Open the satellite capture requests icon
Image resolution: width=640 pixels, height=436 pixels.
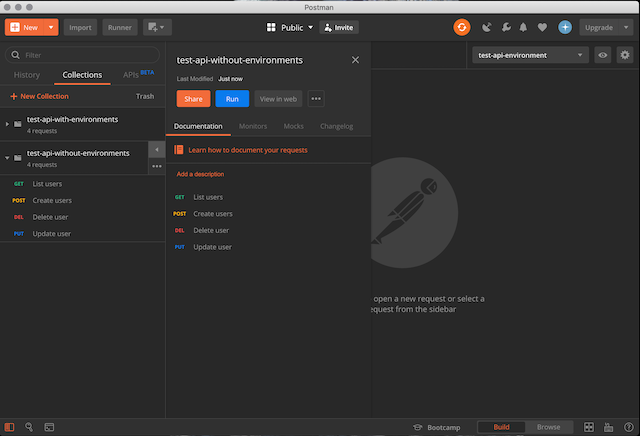click(x=486, y=27)
